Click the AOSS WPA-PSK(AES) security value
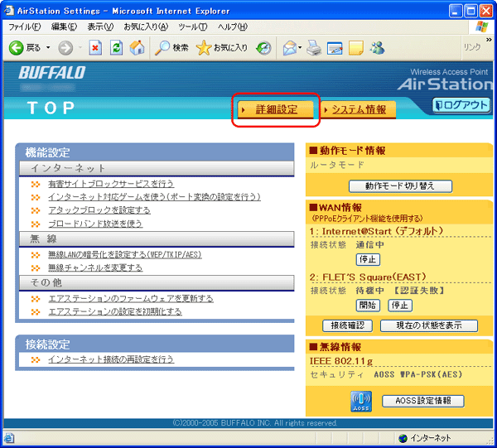The image size is (497, 448). pyautogui.click(x=418, y=374)
